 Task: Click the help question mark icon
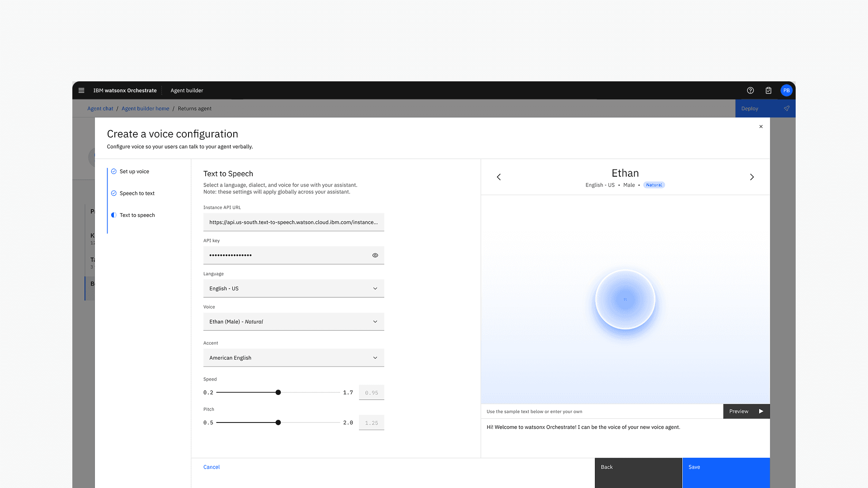coord(750,90)
